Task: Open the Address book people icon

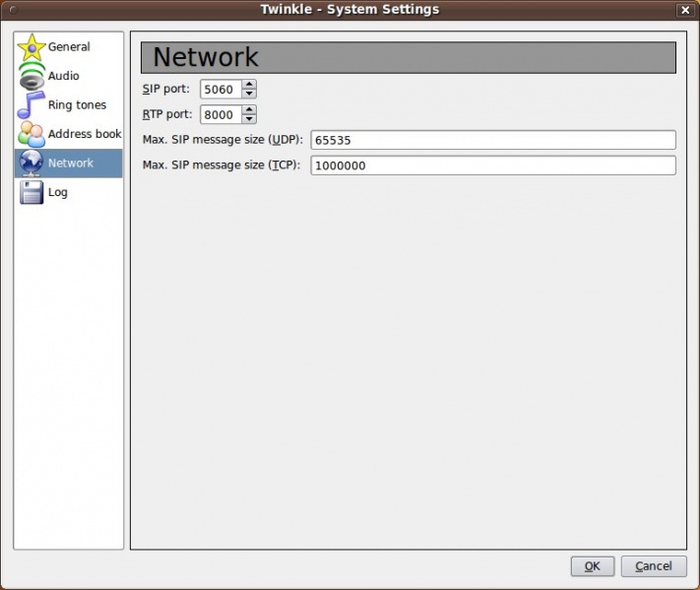Action: click(x=32, y=134)
